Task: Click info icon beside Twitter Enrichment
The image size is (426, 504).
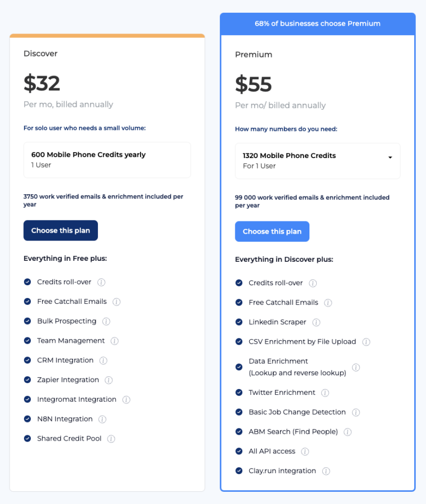Action: pos(325,393)
